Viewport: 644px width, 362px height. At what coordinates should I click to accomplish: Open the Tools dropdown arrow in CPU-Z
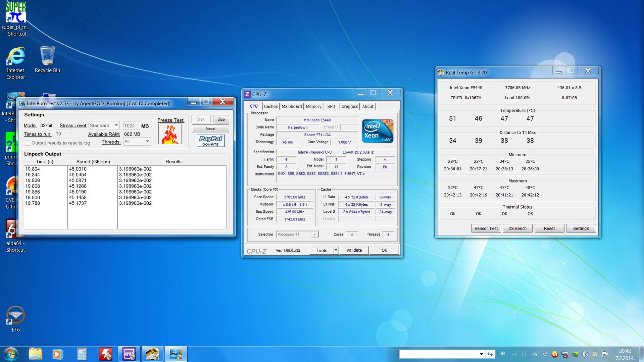(x=335, y=250)
